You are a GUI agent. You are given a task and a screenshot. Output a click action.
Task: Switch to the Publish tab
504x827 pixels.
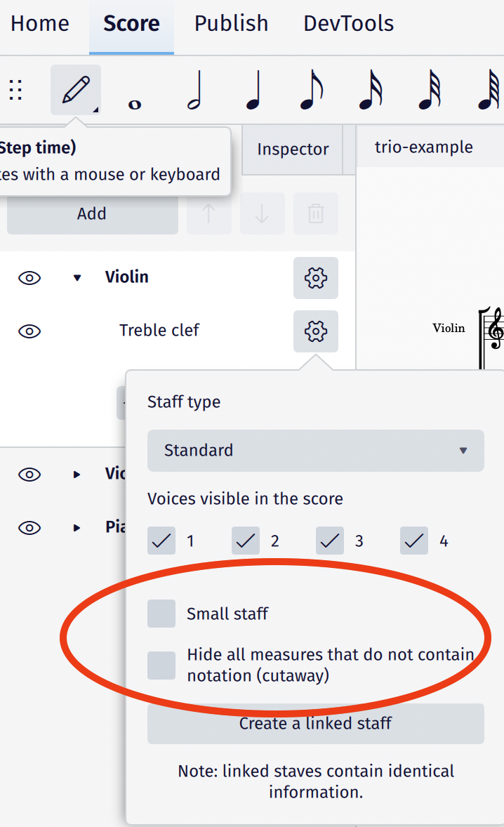click(x=231, y=23)
